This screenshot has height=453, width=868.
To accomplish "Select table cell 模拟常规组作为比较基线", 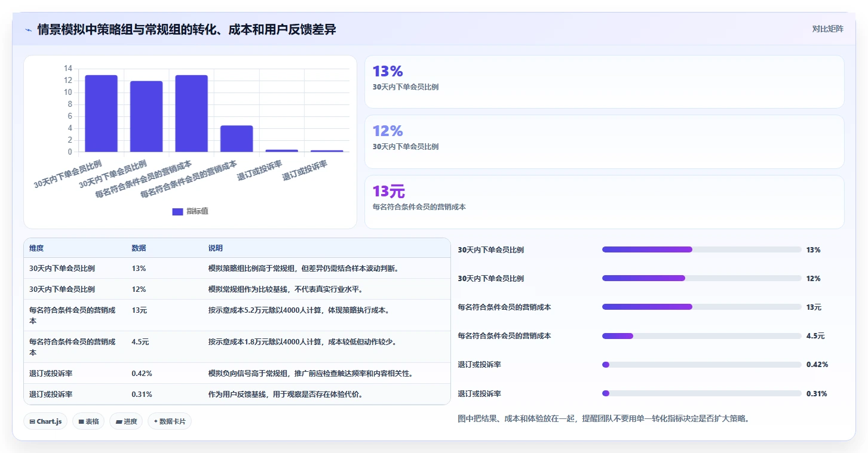I will point(326,289).
